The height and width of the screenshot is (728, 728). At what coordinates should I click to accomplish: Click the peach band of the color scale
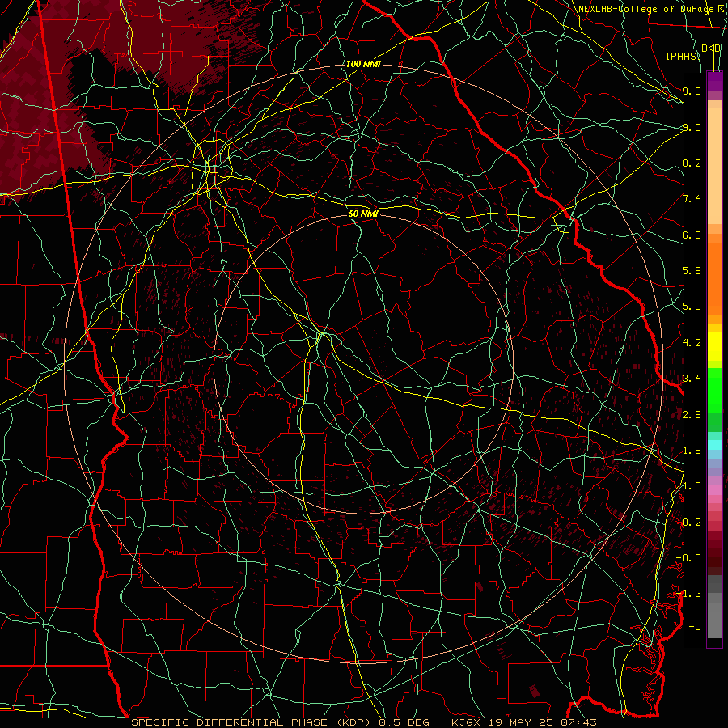click(x=714, y=166)
